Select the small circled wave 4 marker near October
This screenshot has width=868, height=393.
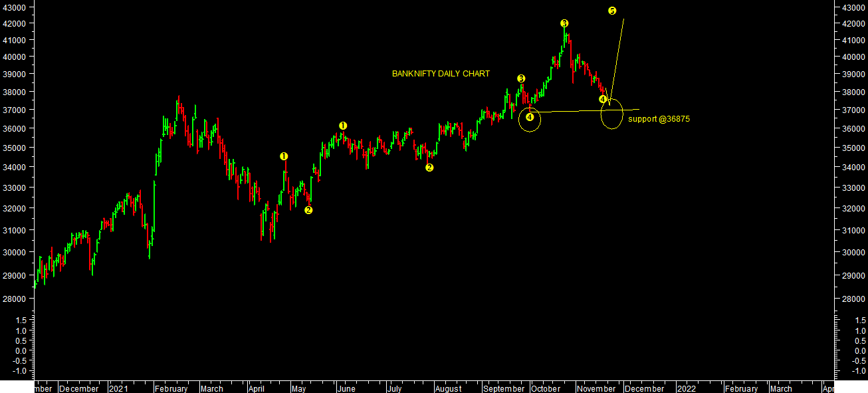click(x=530, y=117)
